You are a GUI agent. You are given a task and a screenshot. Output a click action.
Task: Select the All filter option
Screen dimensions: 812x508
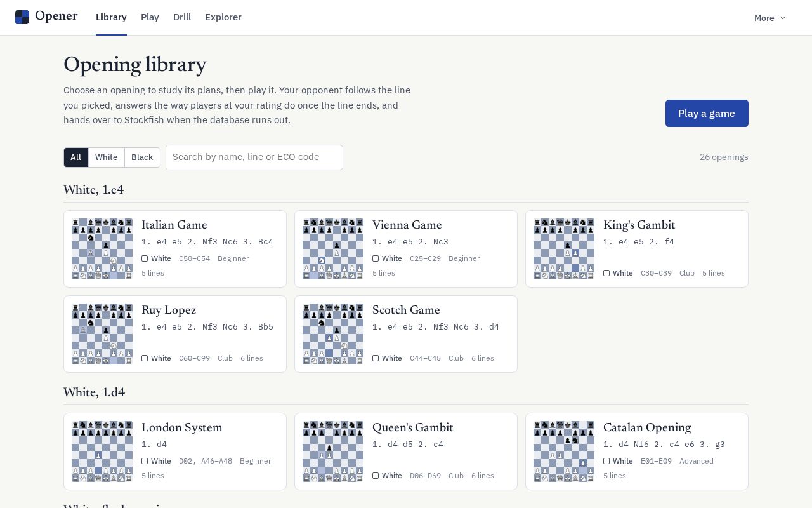pos(76,157)
